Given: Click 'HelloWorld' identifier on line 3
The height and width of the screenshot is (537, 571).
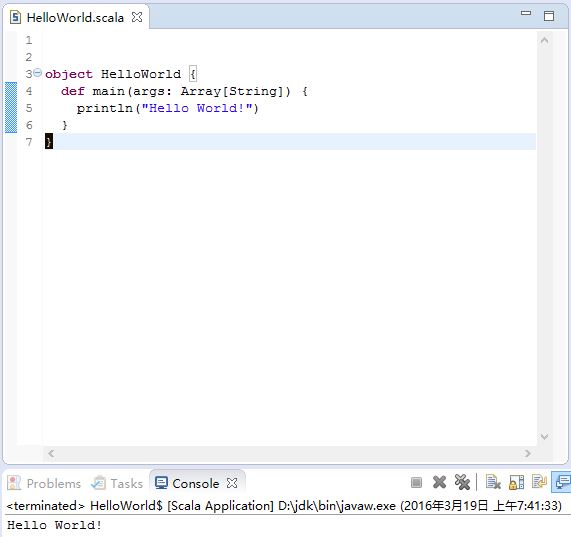Looking at the screenshot, I should [x=141, y=74].
